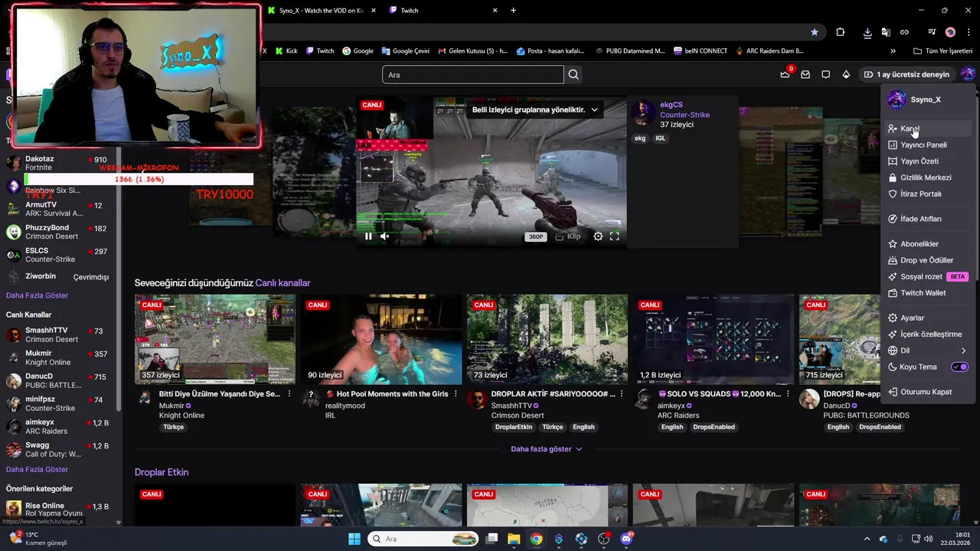Image resolution: width=980 pixels, height=551 pixels.
Task: Open Twitch Wallet menu entry
Action: pyautogui.click(x=928, y=293)
